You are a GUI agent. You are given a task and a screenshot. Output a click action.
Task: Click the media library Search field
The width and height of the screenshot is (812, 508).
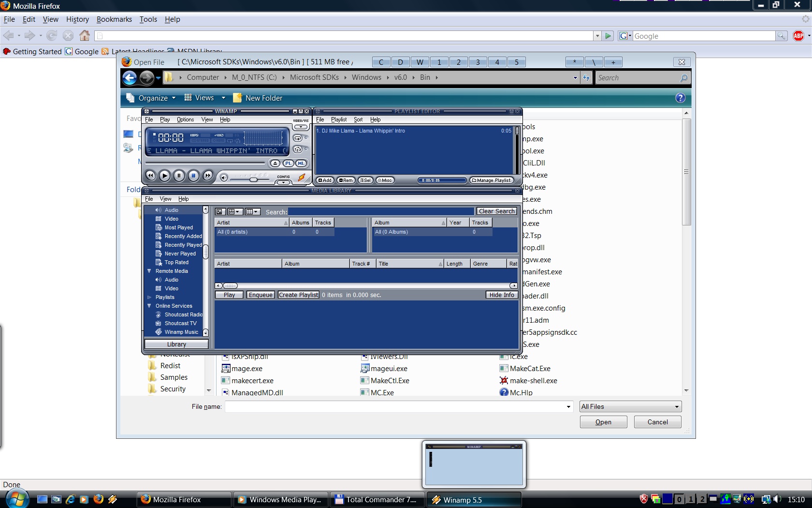click(x=381, y=211)
